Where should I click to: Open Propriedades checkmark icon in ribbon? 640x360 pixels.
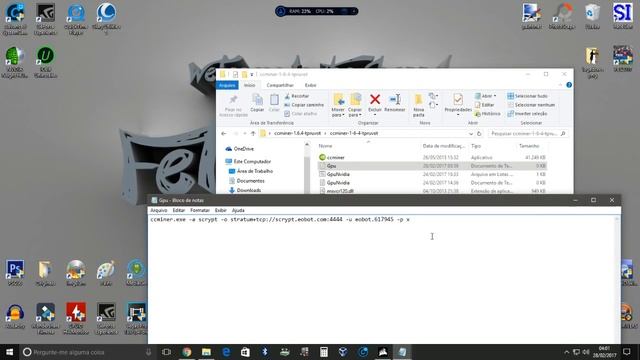(458, 99)
